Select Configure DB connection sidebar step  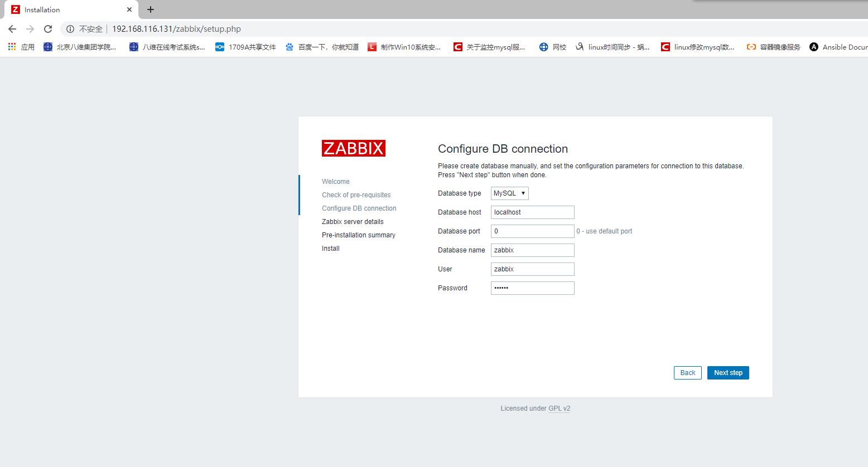tap(359, 208)
